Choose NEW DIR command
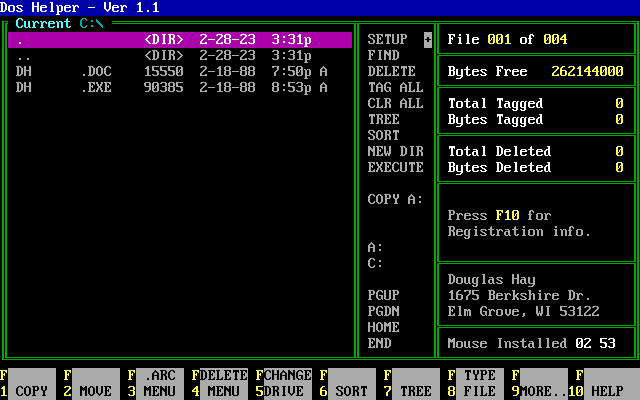 pos(396,151)
